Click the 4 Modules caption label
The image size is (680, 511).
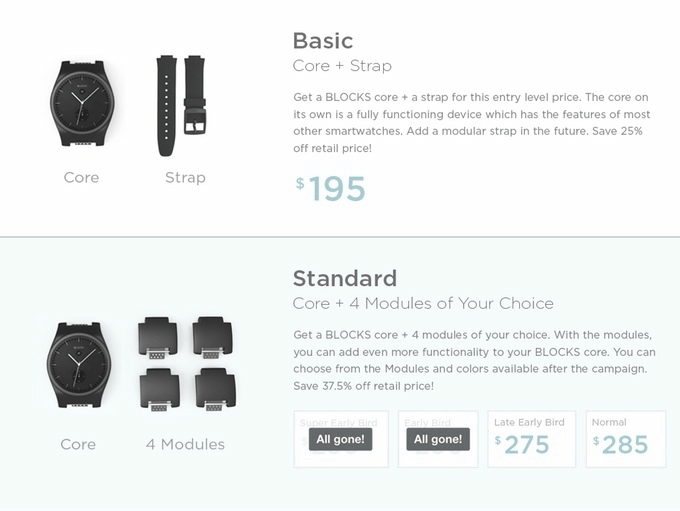[186, 444]
